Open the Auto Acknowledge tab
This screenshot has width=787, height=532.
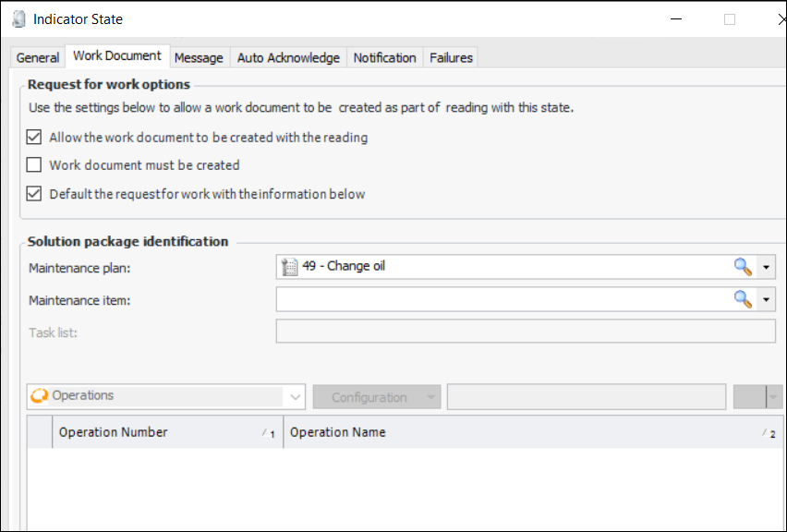click(288, 57)
